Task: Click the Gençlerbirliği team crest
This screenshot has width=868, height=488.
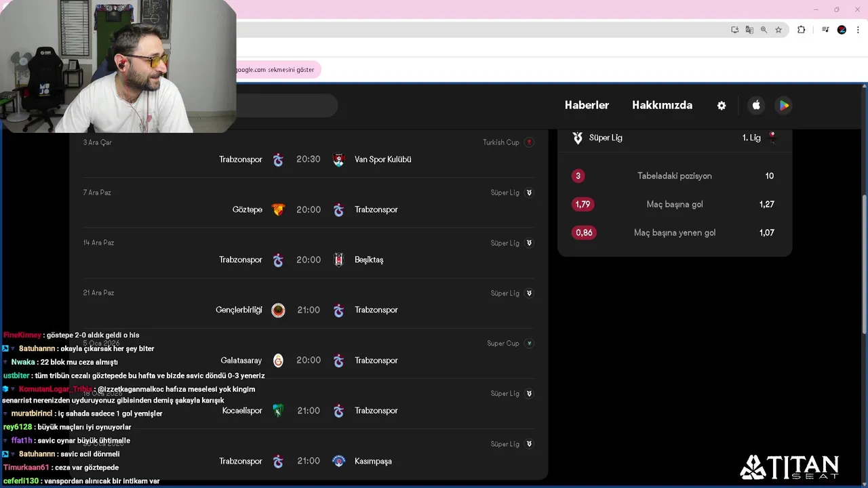Action: click(x=278, y=310)
